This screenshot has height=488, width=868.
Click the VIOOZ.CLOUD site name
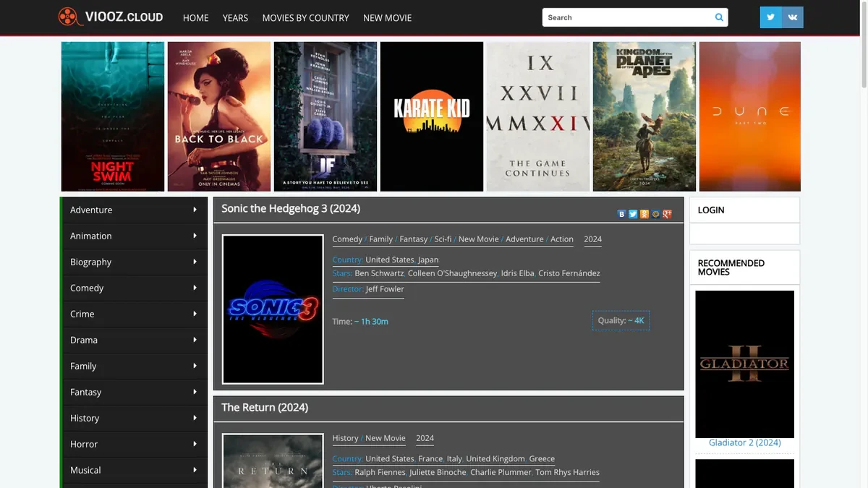click(x=124, y=17)
